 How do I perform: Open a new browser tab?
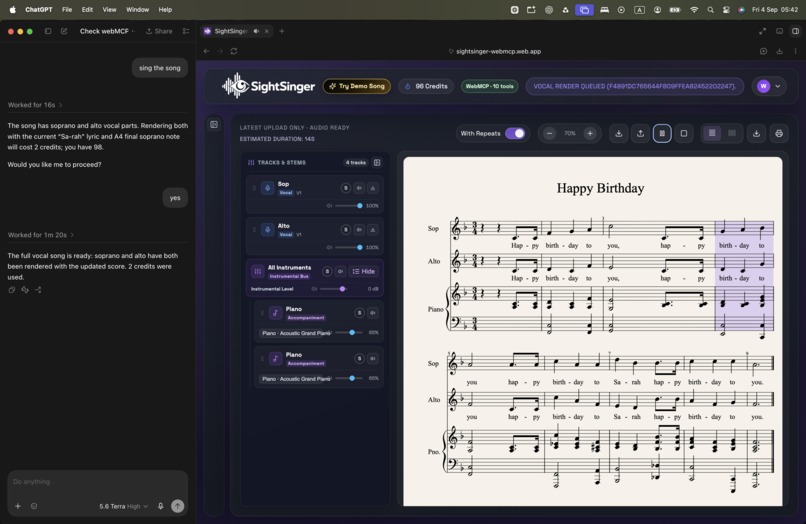point(282,31)
